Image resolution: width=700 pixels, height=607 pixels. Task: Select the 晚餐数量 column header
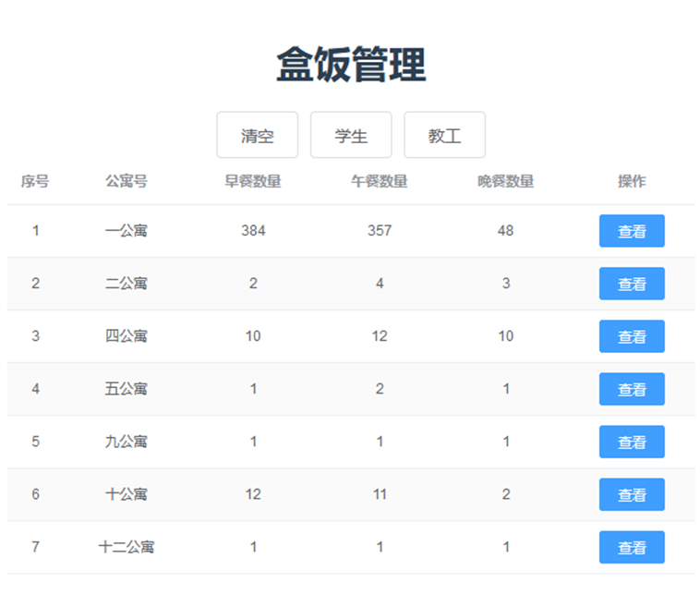pyautogui.click(x=505, y=181)
